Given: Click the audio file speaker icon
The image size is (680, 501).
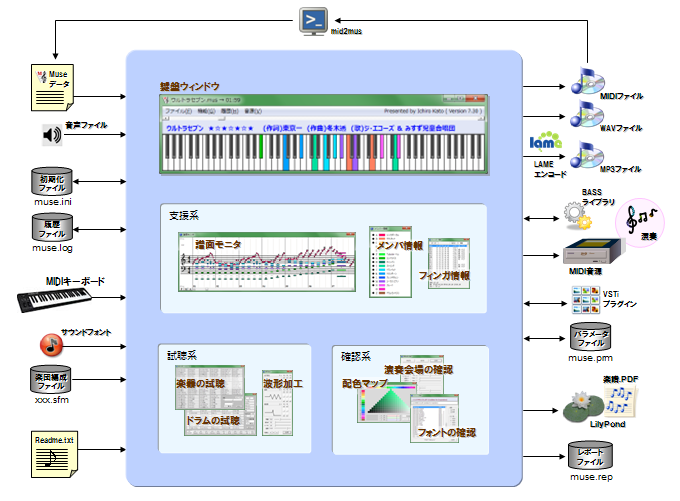Looking at the screenshot, I should tap(52, 135).
